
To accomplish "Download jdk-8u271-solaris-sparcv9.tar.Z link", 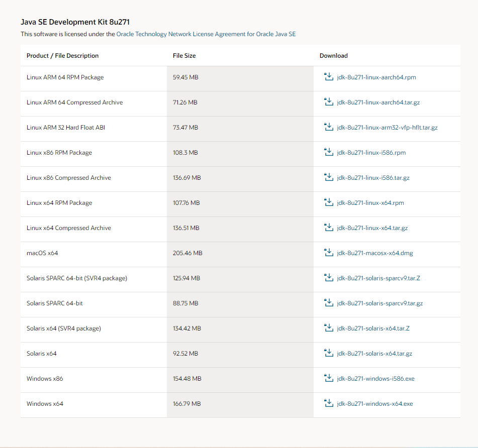I will coord(378,278).
